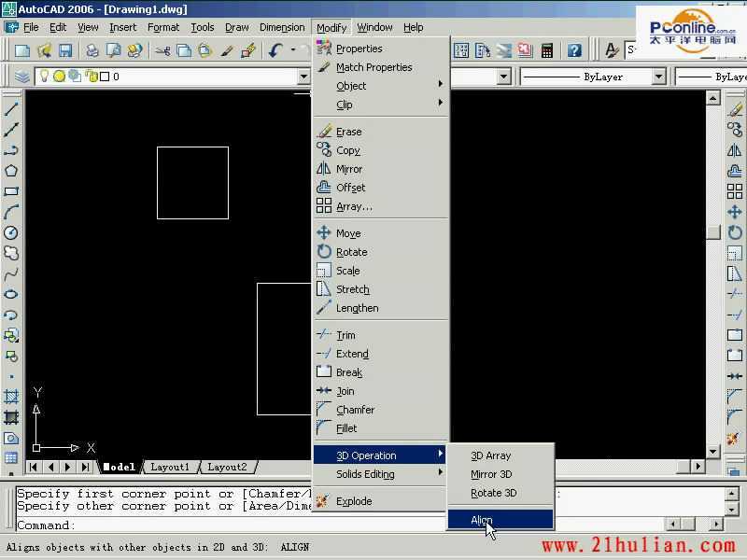Select the Circle draw tool
747x560 pixels.
11,232
